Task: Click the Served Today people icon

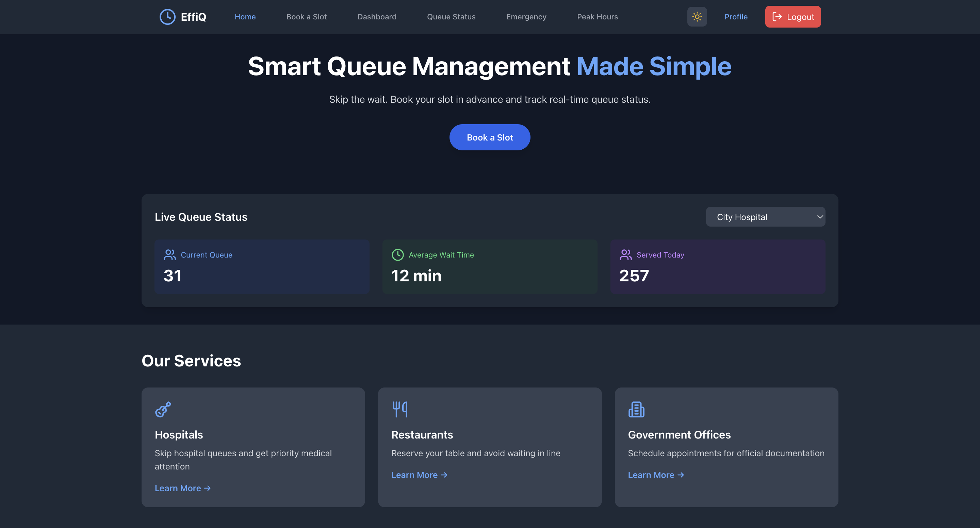Action: 625,254
